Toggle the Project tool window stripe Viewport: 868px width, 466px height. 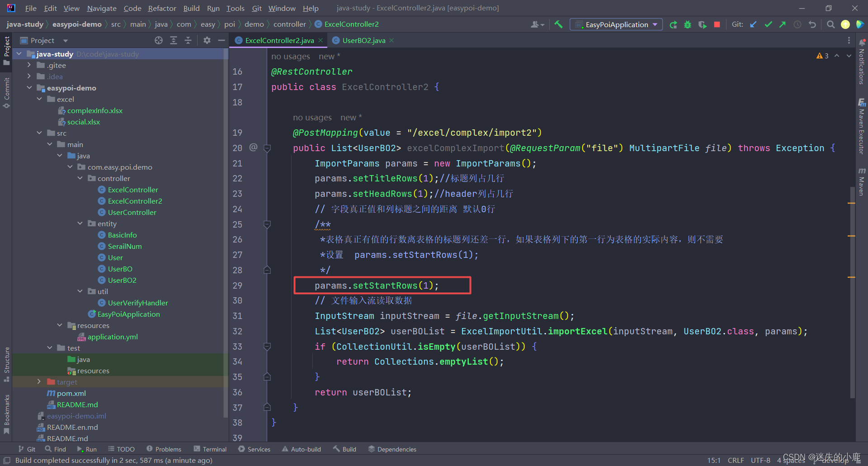tap(6, 50)
